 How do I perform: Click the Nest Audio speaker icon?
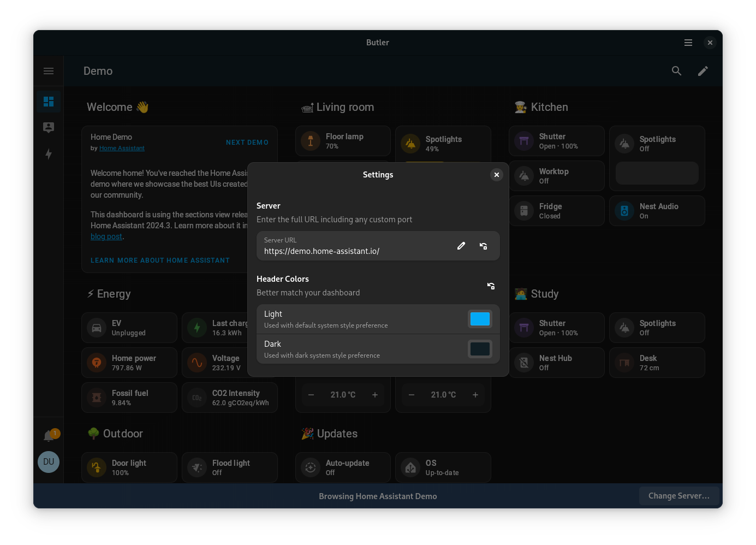click(624, 211)
